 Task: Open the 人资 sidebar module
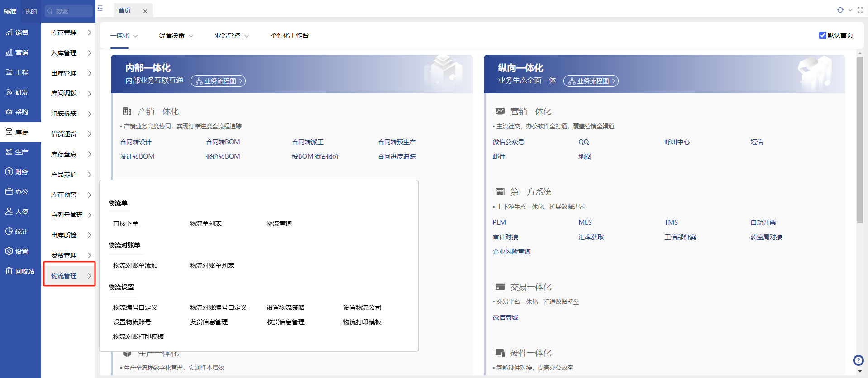pos(20,212)
